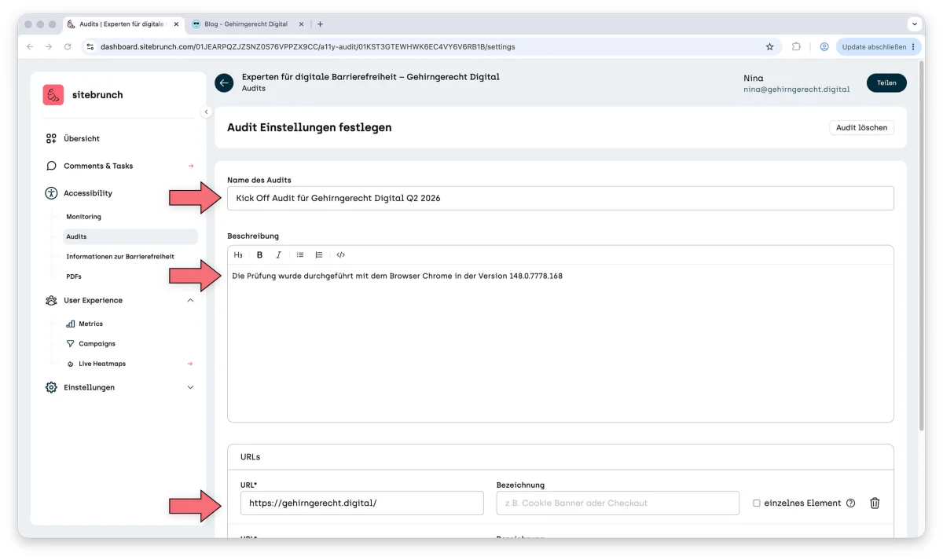
Task: Insert a bulleted list in description
Action: pyautogui.click(x=300, y=255)
